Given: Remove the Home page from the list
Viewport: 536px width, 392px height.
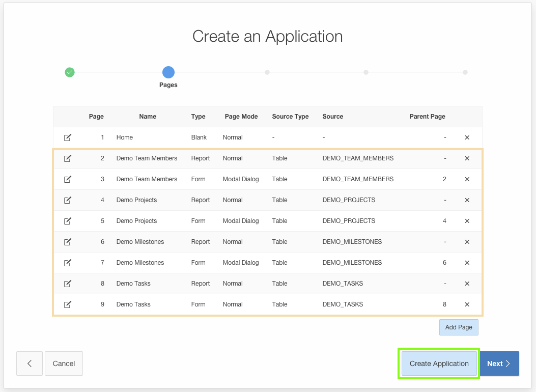Looking at the screenshot, I should click(467, 137).
